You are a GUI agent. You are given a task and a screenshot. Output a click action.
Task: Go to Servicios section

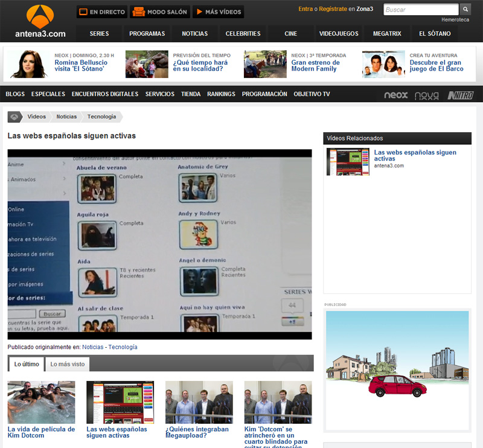(160, 94)
